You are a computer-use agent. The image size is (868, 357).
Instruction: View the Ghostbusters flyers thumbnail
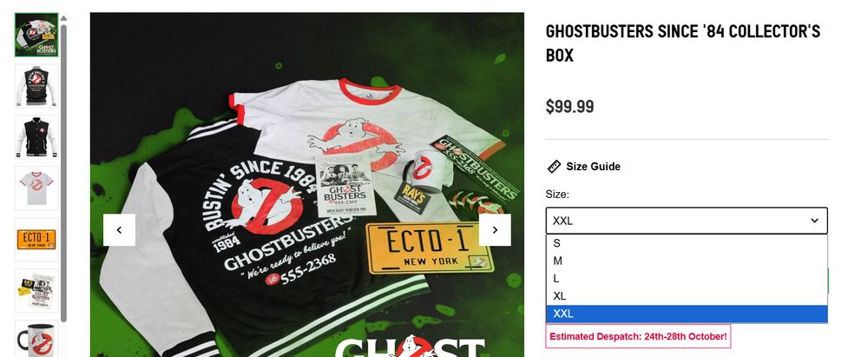click(x=36, y=290)
